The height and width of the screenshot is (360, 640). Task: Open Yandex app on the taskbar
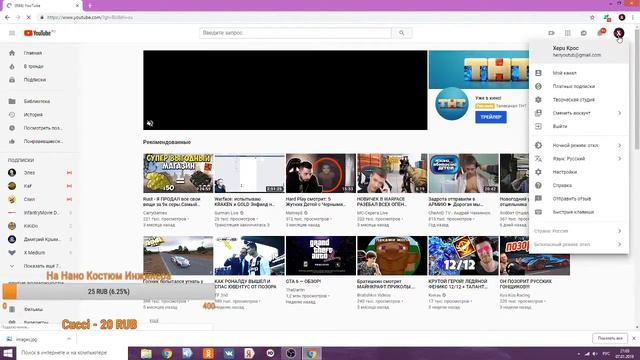pyautogui.click(x=249, y=353)
